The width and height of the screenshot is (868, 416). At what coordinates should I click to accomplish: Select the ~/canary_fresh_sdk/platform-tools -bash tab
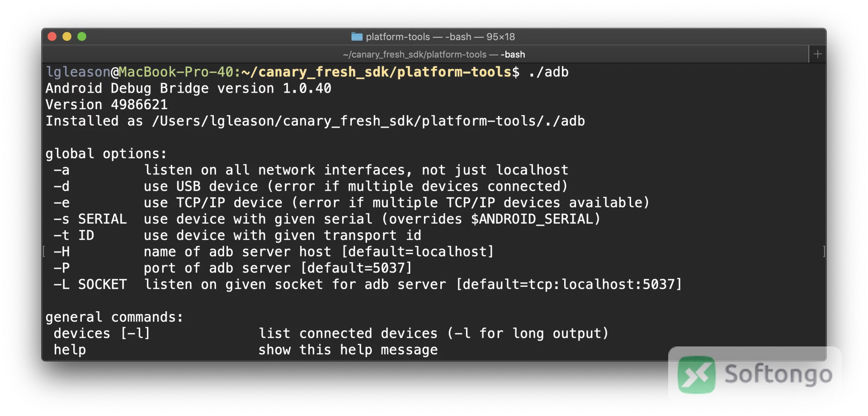pyautogui.click(x=425, y=54)
